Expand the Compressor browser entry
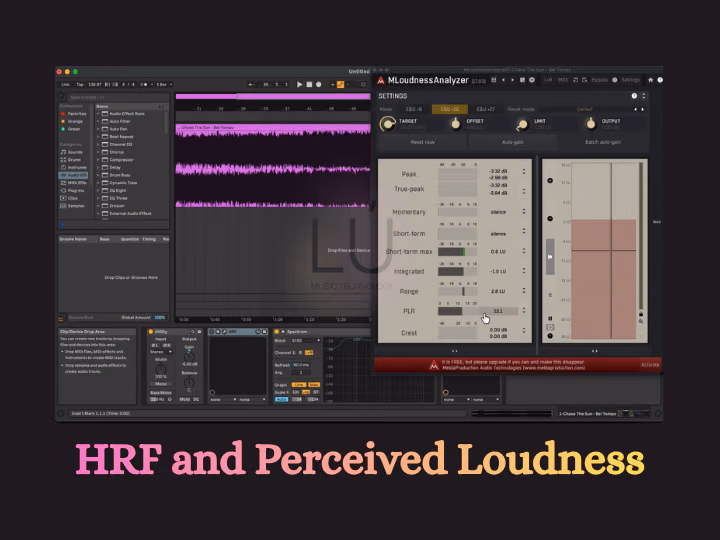Image resolution: width=720 pixels, height=540 pixels. 98,160
